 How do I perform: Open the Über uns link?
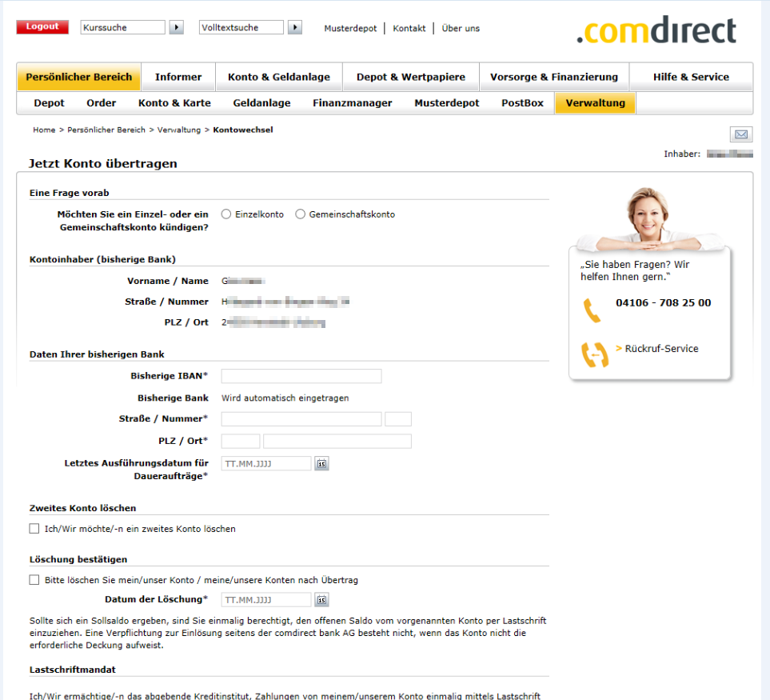point(461,29)
